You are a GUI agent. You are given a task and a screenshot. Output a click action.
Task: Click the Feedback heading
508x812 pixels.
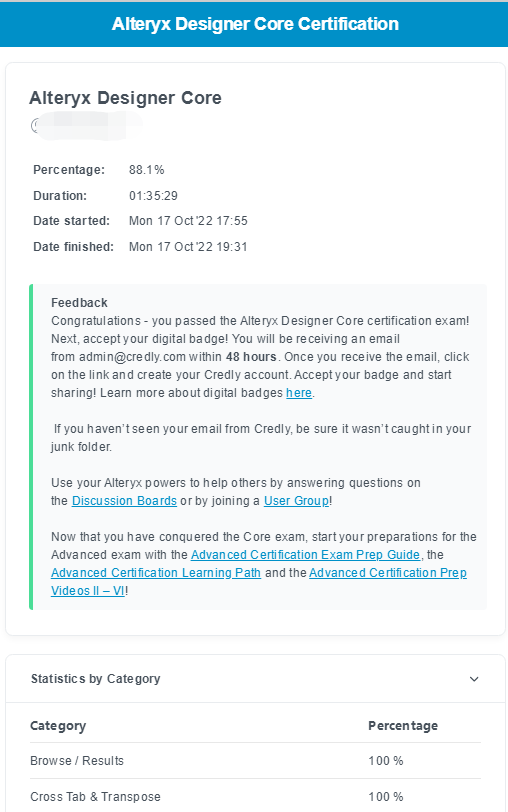pyautogui.click(x=79, y=302)
